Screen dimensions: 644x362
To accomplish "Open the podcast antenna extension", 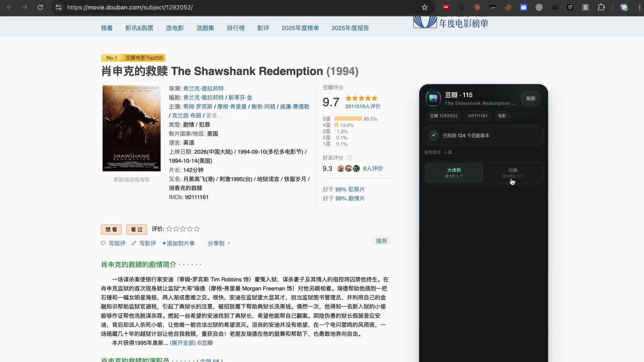I will coord(462,7).
